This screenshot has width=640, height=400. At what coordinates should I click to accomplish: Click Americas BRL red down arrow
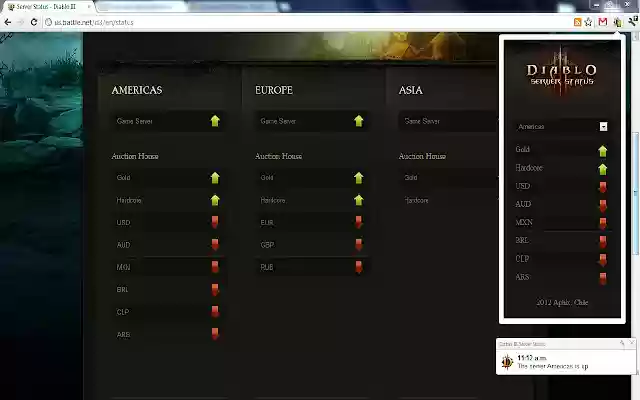pyautogui.click(x=215, y=290)
